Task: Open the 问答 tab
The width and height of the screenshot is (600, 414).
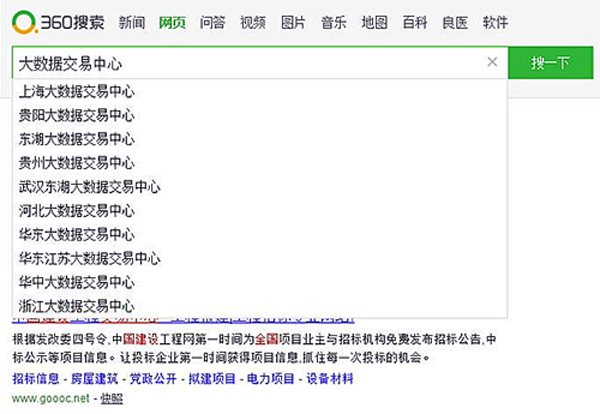Action: tap(212, 23)
